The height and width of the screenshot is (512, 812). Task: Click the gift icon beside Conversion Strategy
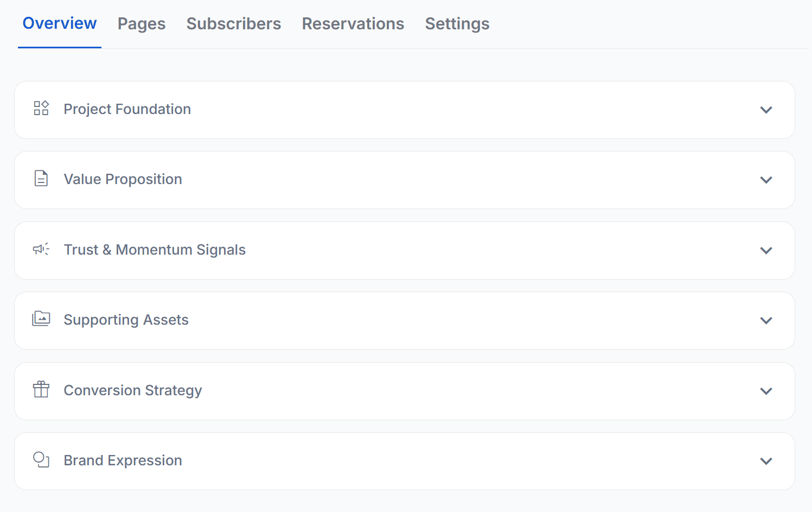pyautogui.click(x=41, y=389)
